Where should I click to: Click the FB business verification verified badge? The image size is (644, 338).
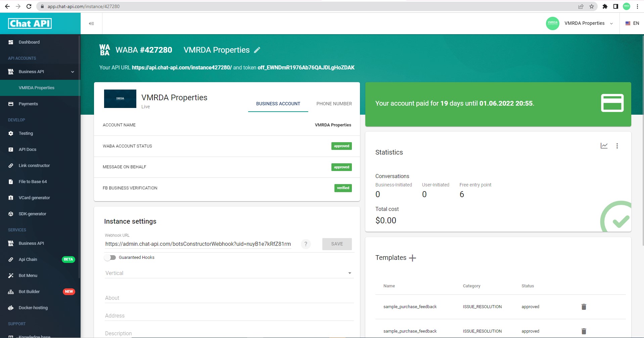click(x=343, y=188)
